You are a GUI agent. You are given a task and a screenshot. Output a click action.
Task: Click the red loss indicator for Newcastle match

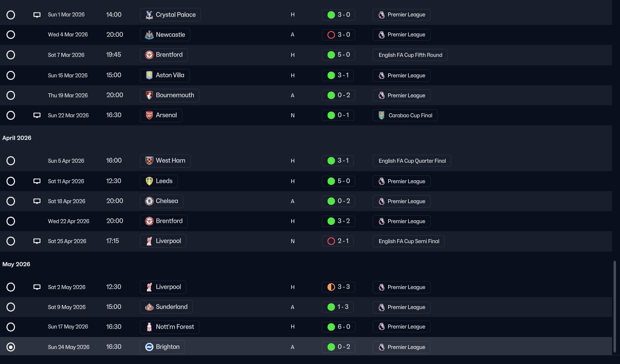click(x=331, y=35)
